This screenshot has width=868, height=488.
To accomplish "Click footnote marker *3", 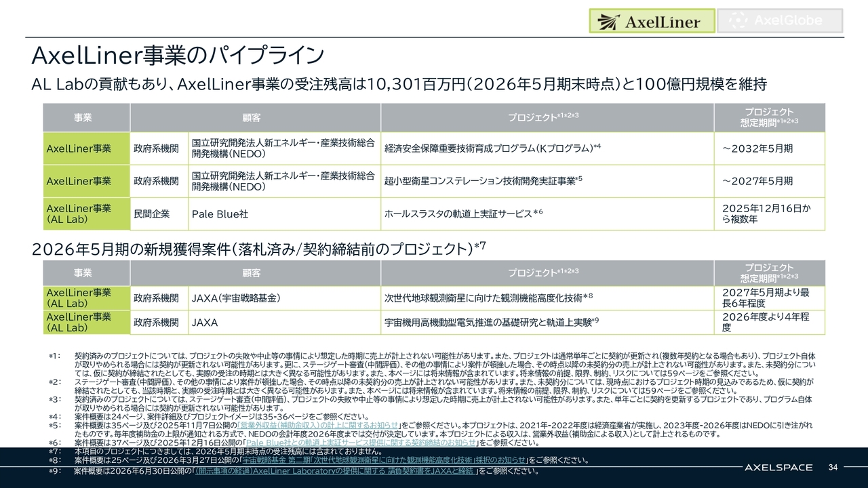I will [54, 400].
